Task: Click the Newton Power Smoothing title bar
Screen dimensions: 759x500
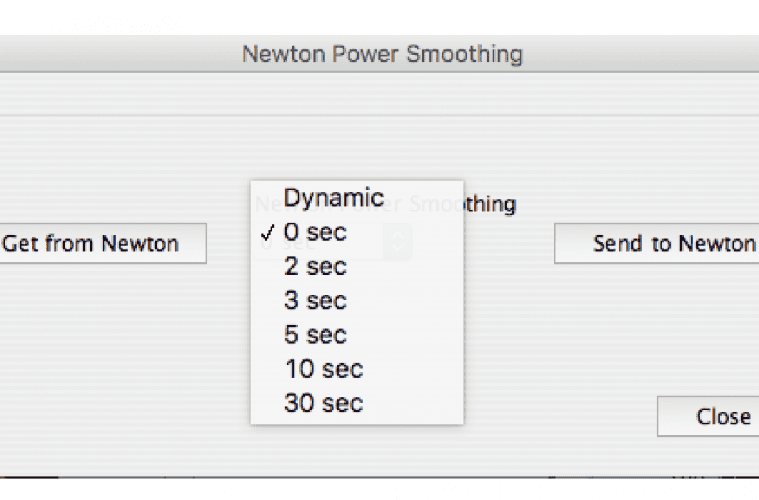Action: pyautogui.click(x=381, y=53)
